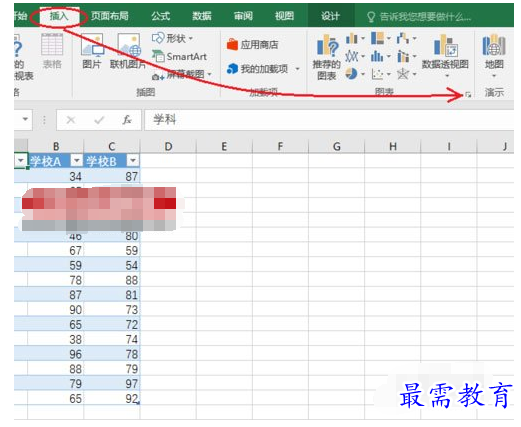Expand the 地图 dropdown arrow
Image resolution: width=521 pixels, height=427 pixels.
coord(494,76)
